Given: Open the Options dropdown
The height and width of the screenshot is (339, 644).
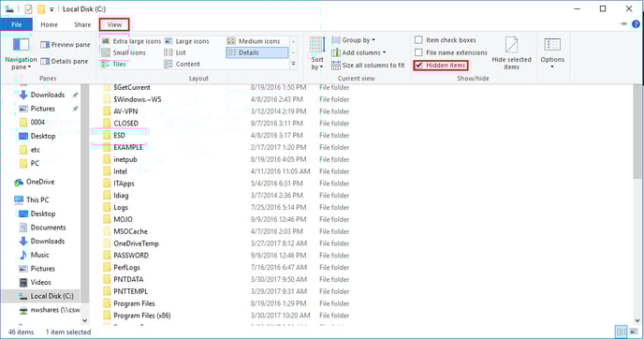Looking at the screenshot, I should (552, 52).
